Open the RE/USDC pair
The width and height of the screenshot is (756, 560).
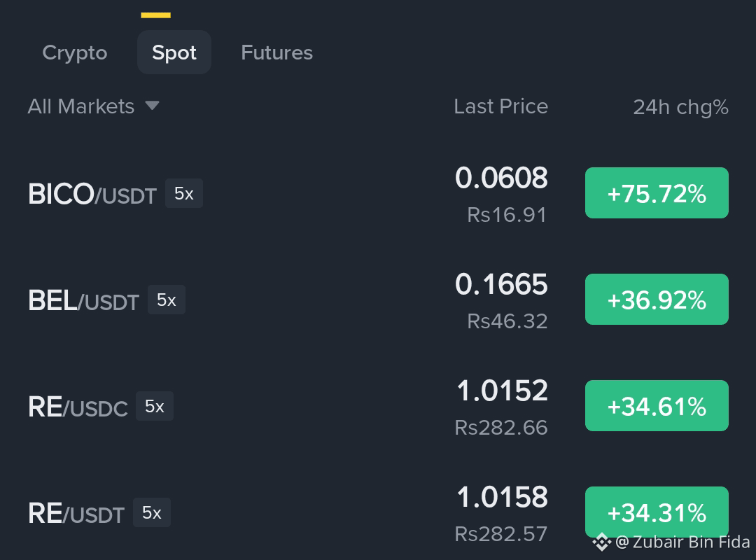(x=78, y=407)
